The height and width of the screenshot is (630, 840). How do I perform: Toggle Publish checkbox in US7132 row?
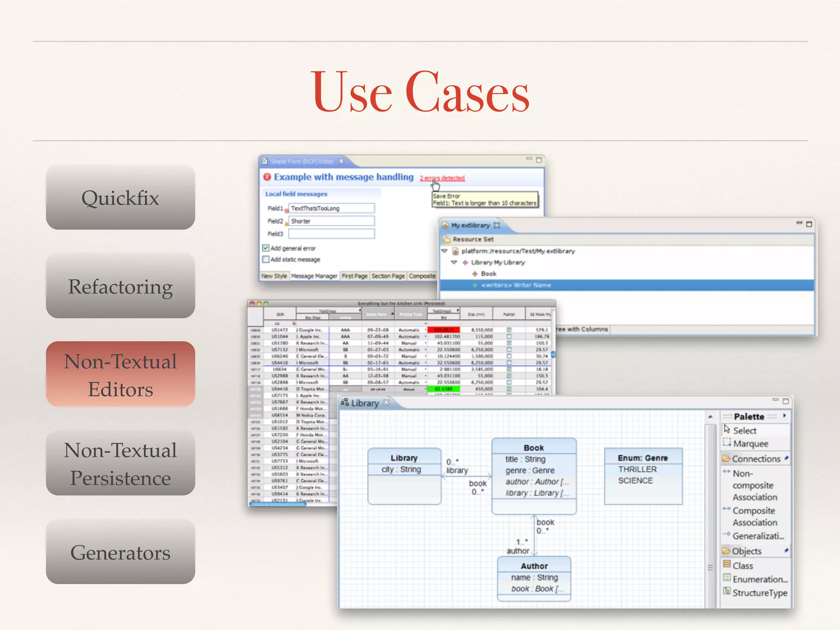509,349
